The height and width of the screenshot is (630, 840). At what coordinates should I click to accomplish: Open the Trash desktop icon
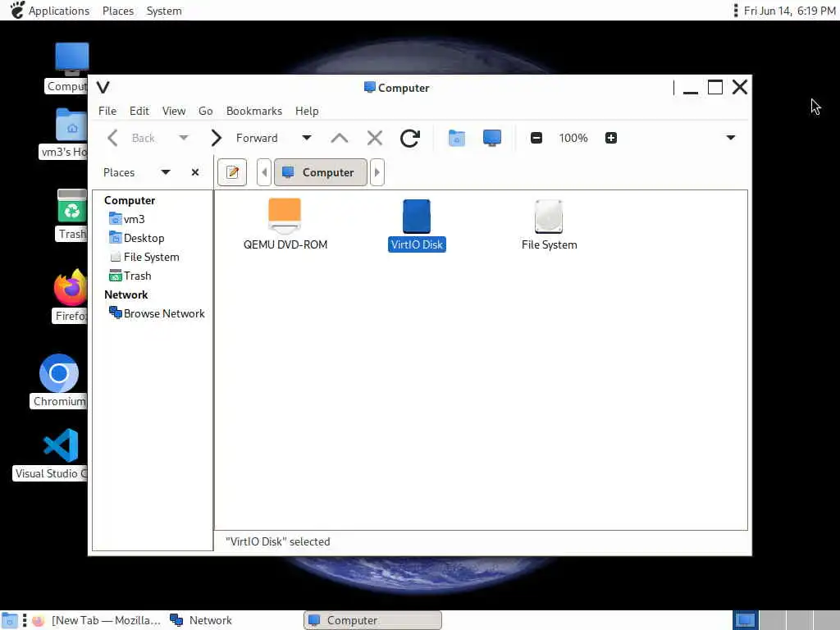(72, 206)
